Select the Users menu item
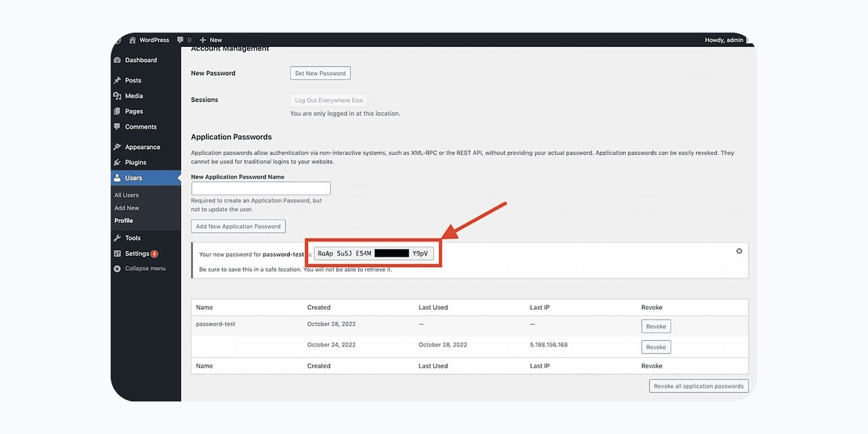Image resolution: width=868 pixels, height=434 pixels. [x=146, y=178]
